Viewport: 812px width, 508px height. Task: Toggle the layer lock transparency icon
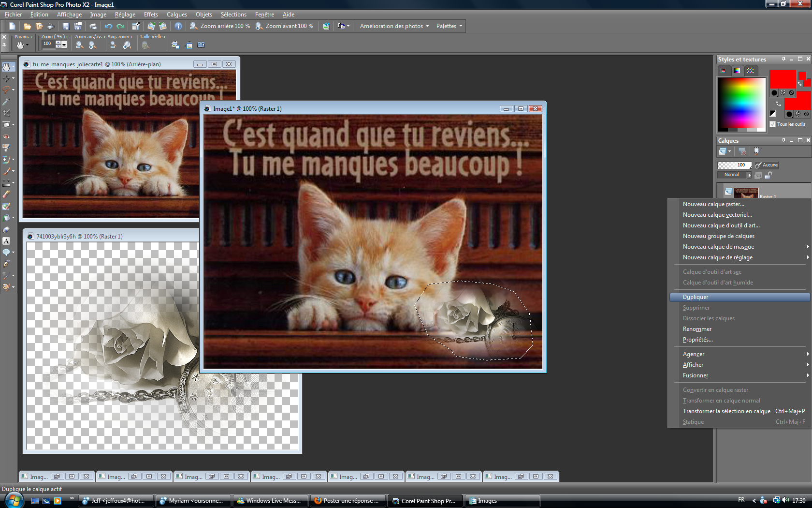(768, 175)
